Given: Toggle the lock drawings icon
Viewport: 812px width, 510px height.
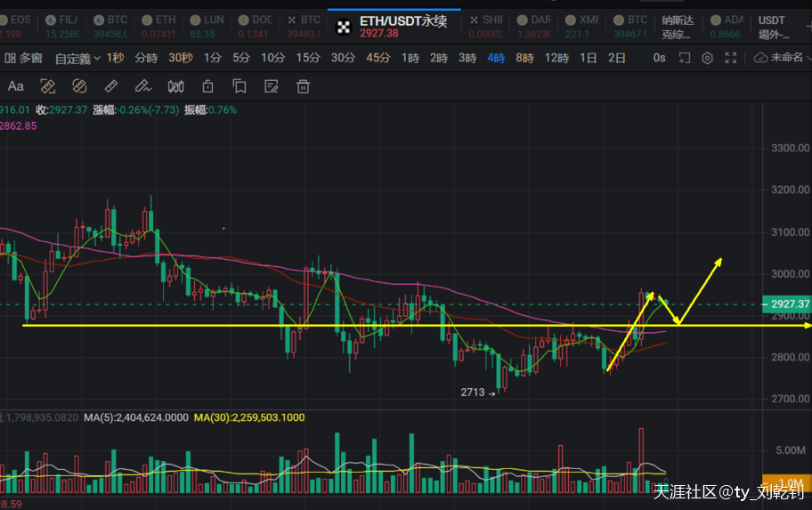Looking at the screenshot, I should point(207,86).
